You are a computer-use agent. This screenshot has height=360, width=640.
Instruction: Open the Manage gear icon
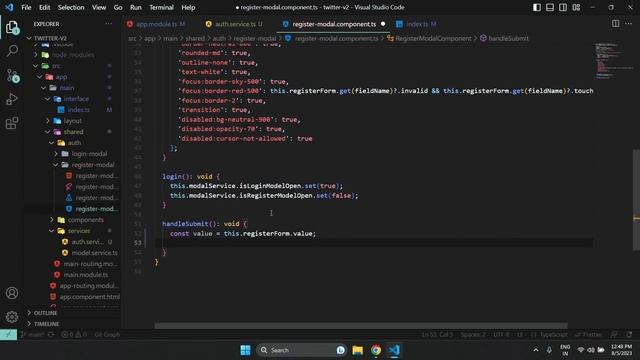click(12, 317)
